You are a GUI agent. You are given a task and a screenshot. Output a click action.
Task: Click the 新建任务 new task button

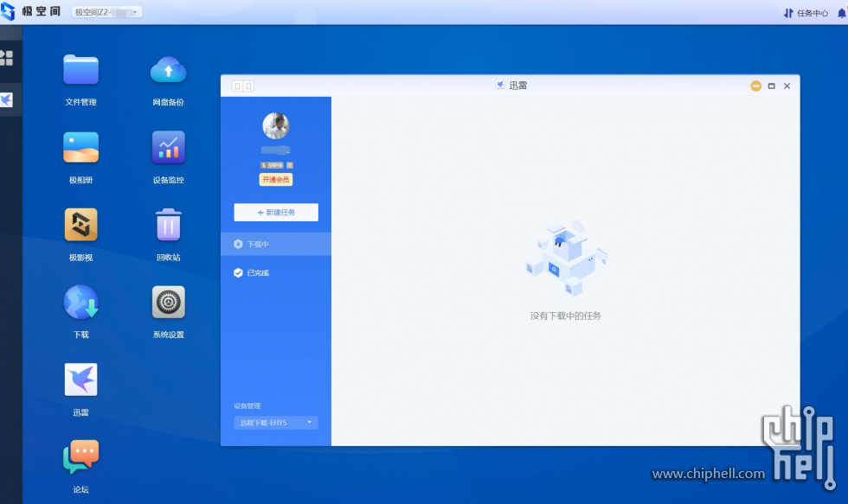click(276, 213)
